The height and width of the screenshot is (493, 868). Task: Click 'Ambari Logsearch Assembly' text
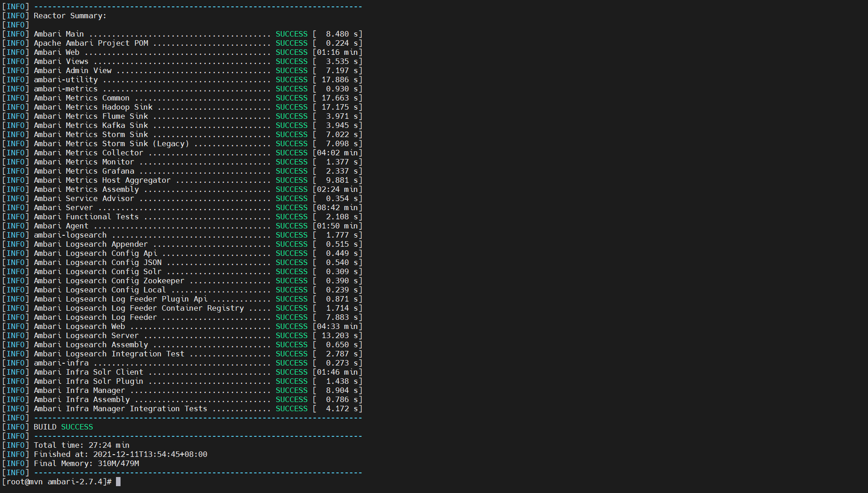(x=91, y=345)
